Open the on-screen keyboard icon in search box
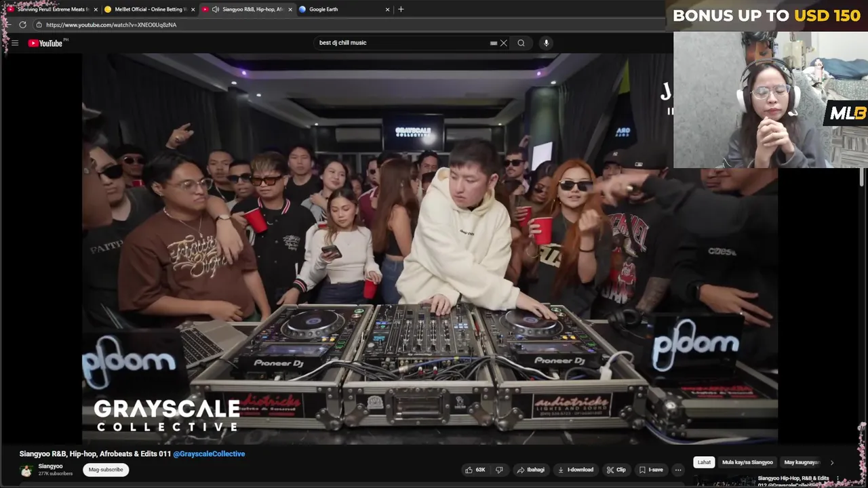 [494, 43]
